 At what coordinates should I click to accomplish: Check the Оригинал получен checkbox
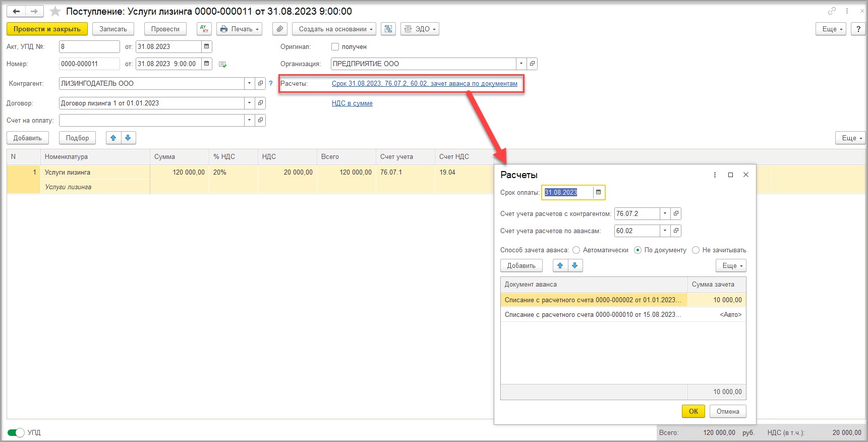(x=335, y=47)
